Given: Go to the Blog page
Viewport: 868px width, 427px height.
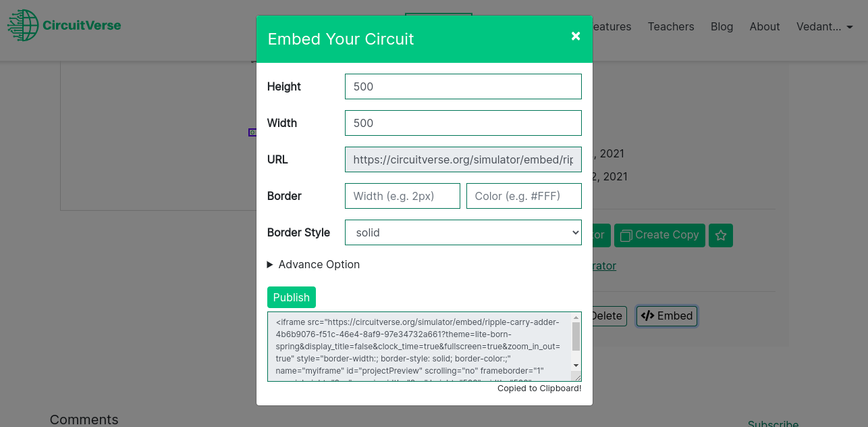Looking at the screenshot, I should [722, 26].
